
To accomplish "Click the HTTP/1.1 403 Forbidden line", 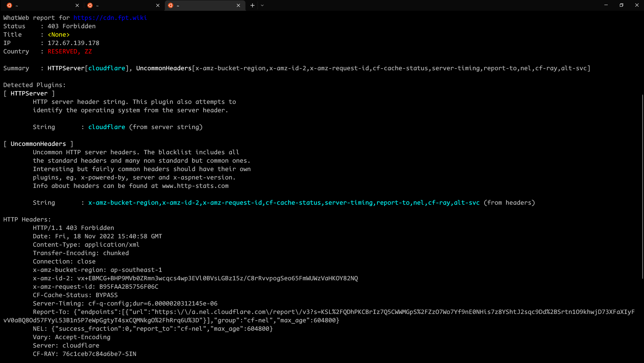I will (x=74, y=228).
